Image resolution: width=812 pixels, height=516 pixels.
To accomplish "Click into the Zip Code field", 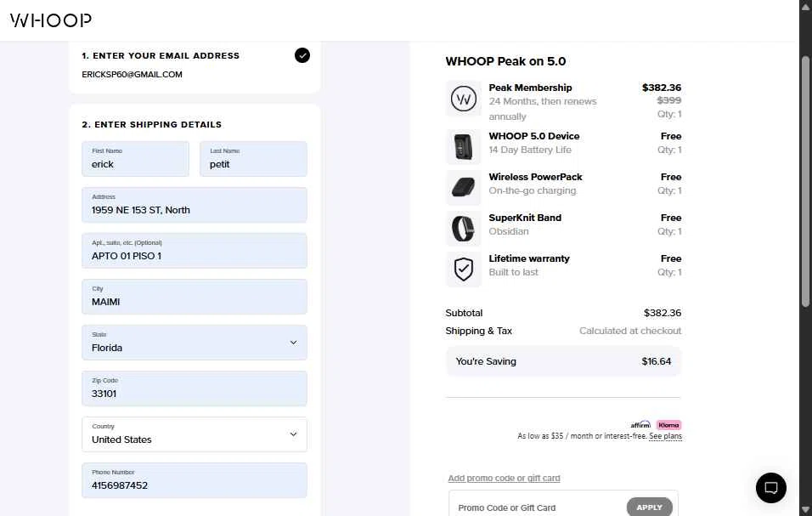I will [x=195, y=388].
